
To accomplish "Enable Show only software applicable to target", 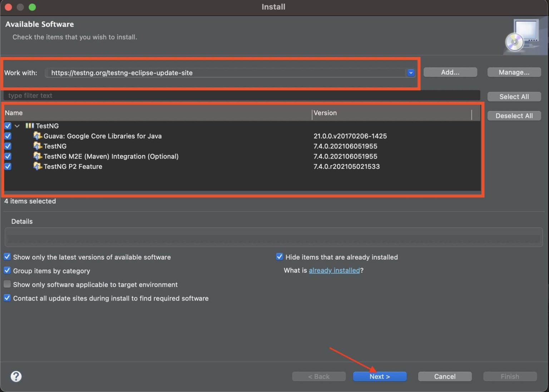I will [7, 284].
